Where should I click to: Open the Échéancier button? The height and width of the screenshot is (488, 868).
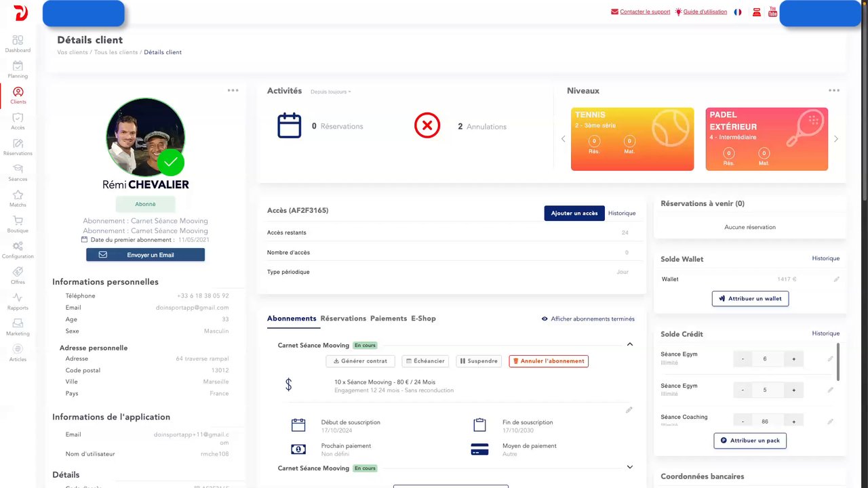pyautogui.click(x=425, y=361)
